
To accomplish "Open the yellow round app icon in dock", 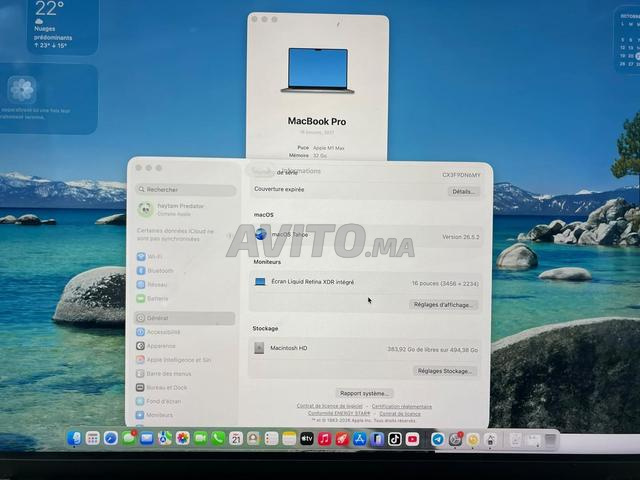I will coord(473,440).
